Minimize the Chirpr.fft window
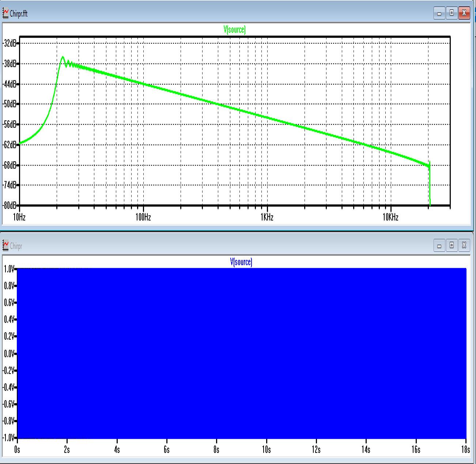This screenshot has height=464, width=476. [439, 13]
